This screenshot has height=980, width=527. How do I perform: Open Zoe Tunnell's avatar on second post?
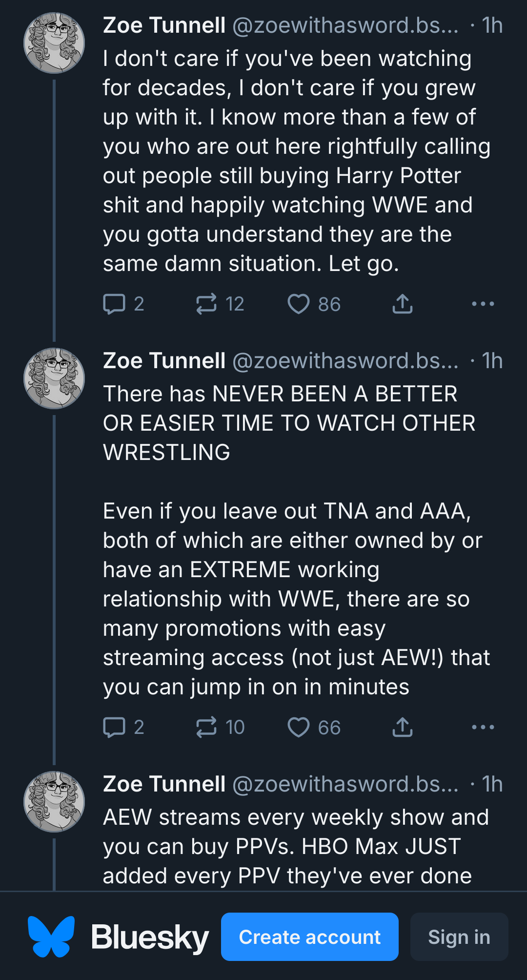(54, 378)
